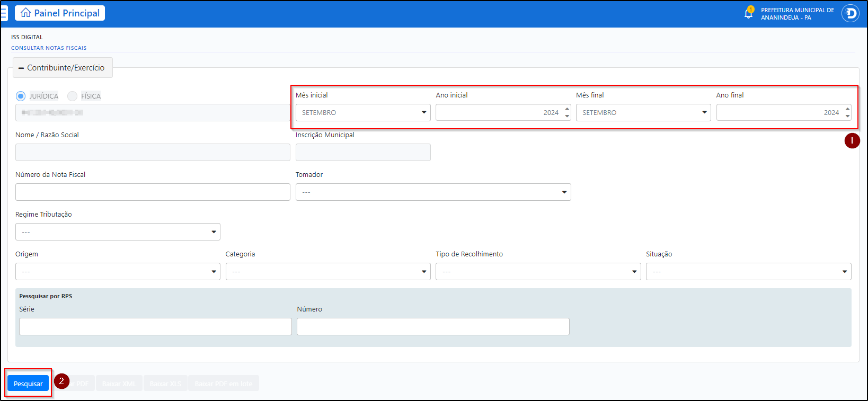Open the Tomador dropdown

tap(433, 192)
